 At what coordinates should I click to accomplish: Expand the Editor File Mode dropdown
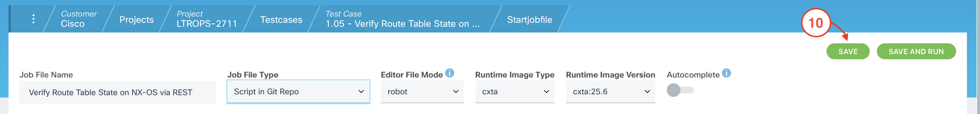[422, 91]
